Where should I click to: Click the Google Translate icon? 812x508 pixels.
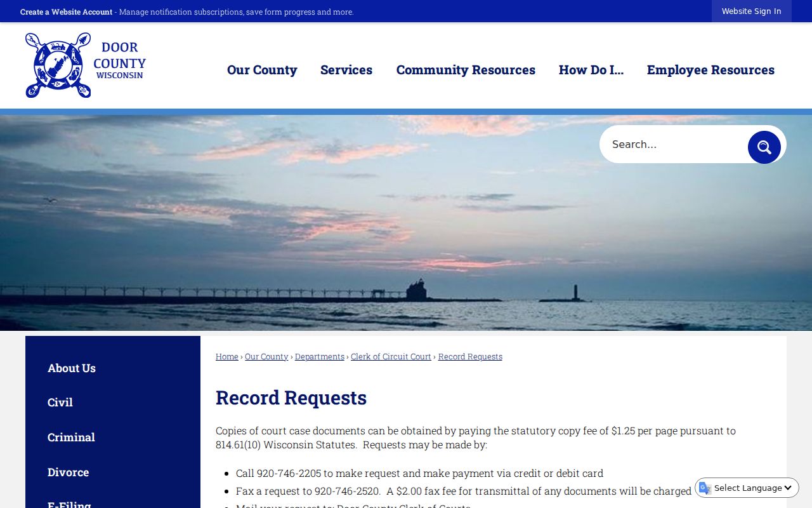coord(705,488)
